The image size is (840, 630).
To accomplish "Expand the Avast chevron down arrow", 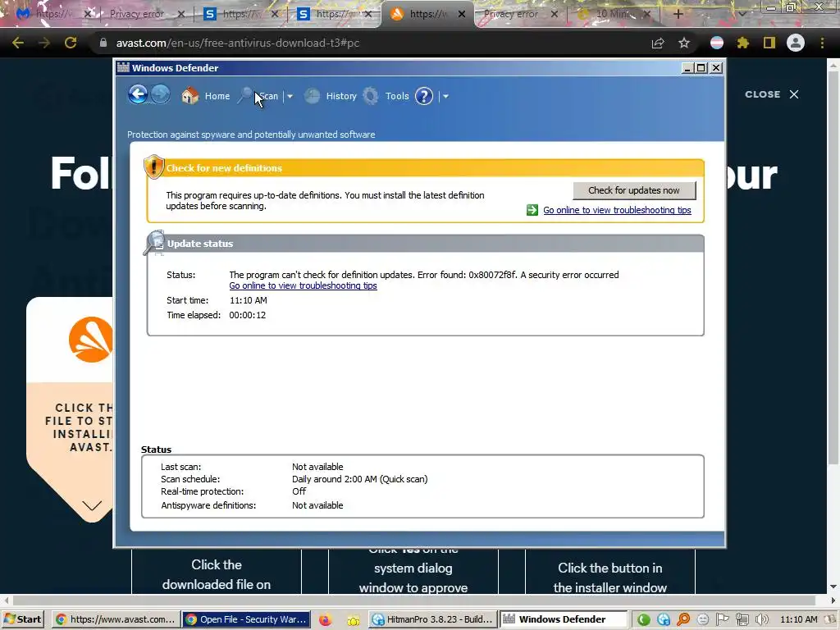I will (x=92, y=505).
